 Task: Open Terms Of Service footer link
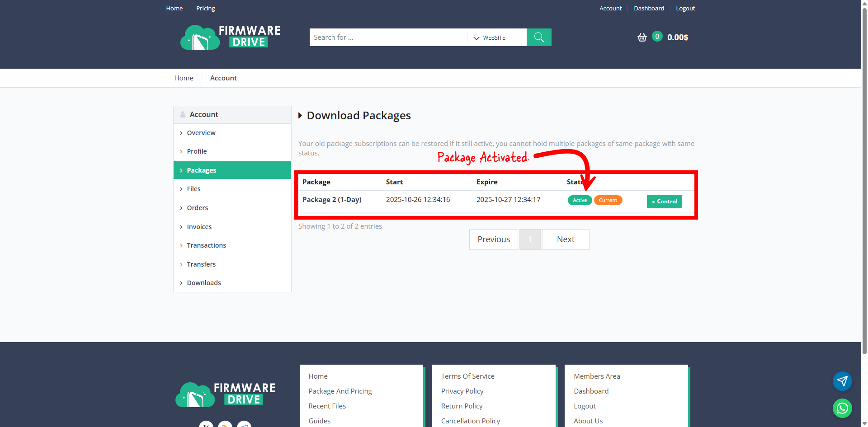click(467, 376)
